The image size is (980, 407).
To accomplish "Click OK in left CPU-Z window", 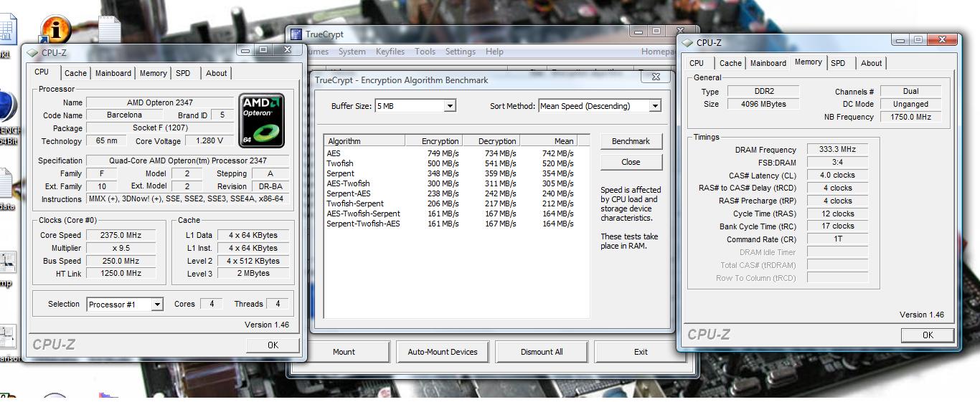I will [x=273, y=345].
